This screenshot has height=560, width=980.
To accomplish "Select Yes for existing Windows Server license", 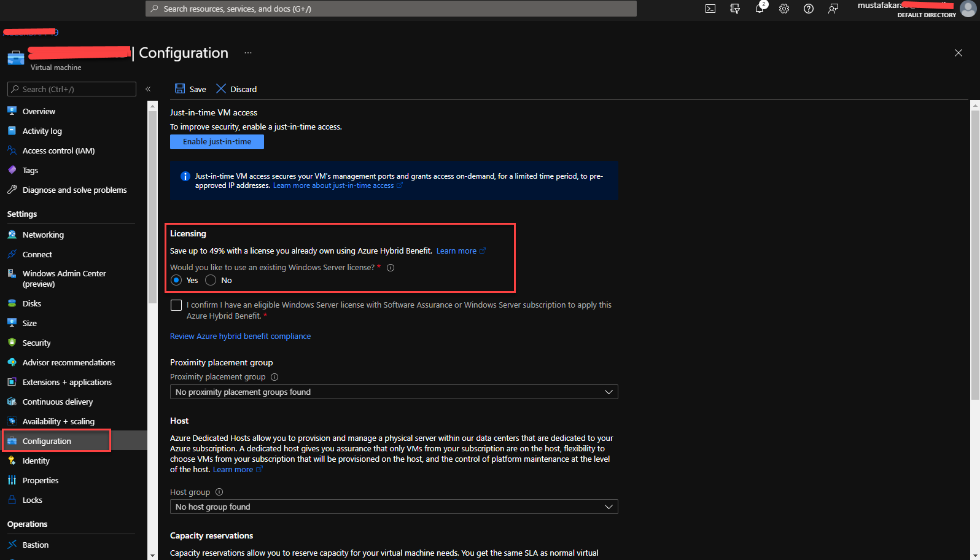I will [x=177, y=281].
